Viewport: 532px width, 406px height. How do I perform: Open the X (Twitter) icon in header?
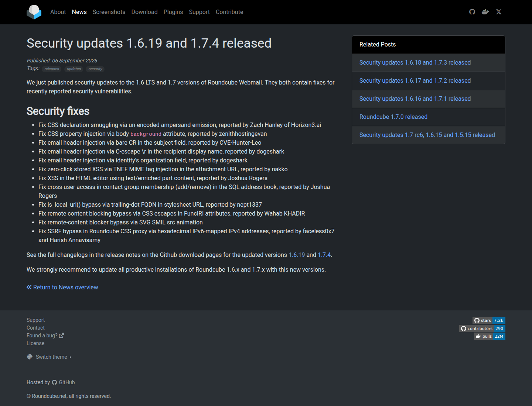click(x=499, y=12)
